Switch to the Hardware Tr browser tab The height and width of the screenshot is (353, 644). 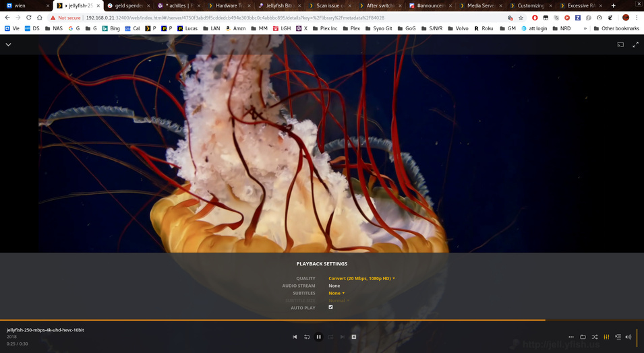pyautogui.click(x=229, y=6)
